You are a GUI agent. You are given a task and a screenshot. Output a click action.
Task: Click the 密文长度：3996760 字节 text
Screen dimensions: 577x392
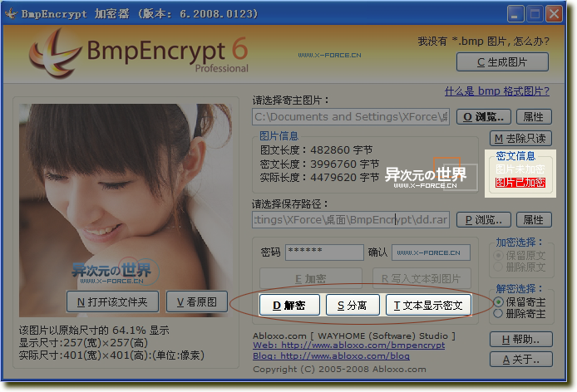319,164
